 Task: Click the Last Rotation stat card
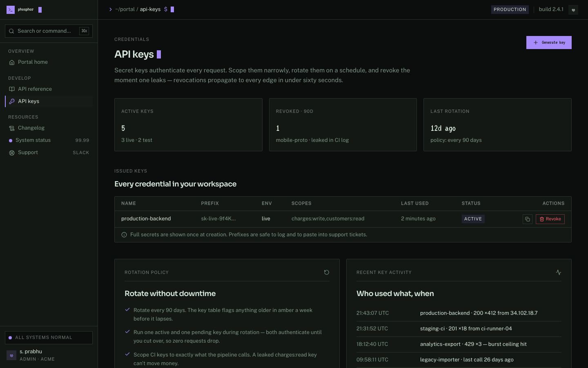[x=497, y=125]
